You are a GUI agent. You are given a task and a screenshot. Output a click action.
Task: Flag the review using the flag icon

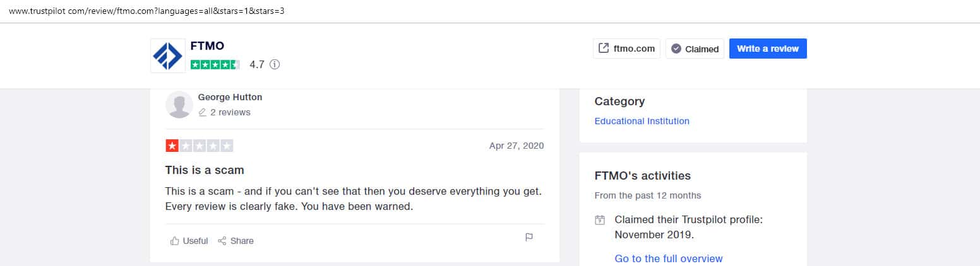(529, 238)
